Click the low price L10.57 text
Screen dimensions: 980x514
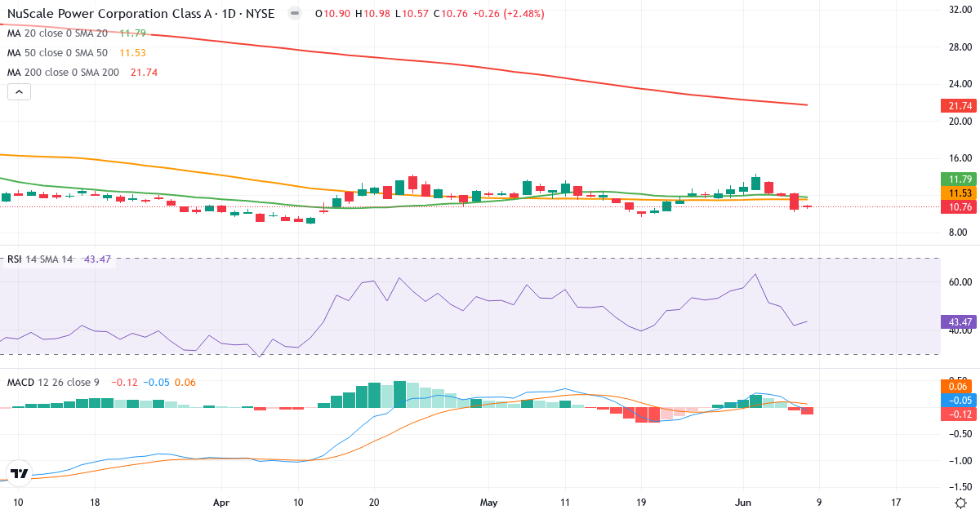click(412, 14)
